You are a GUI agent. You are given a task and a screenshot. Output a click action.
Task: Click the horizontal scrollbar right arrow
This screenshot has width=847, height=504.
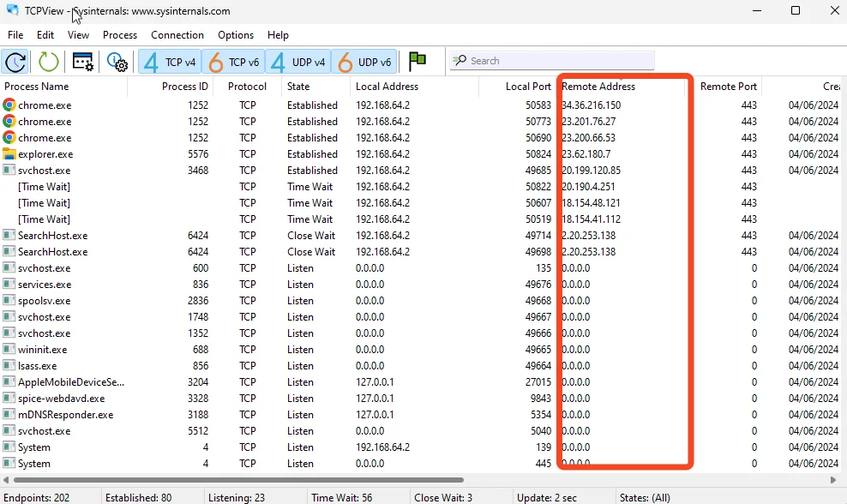click(833, 480)
